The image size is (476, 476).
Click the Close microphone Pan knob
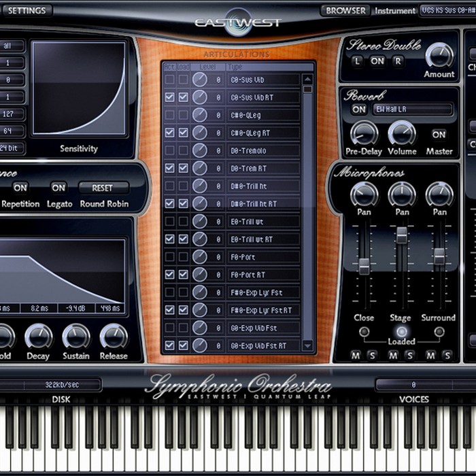364,195
